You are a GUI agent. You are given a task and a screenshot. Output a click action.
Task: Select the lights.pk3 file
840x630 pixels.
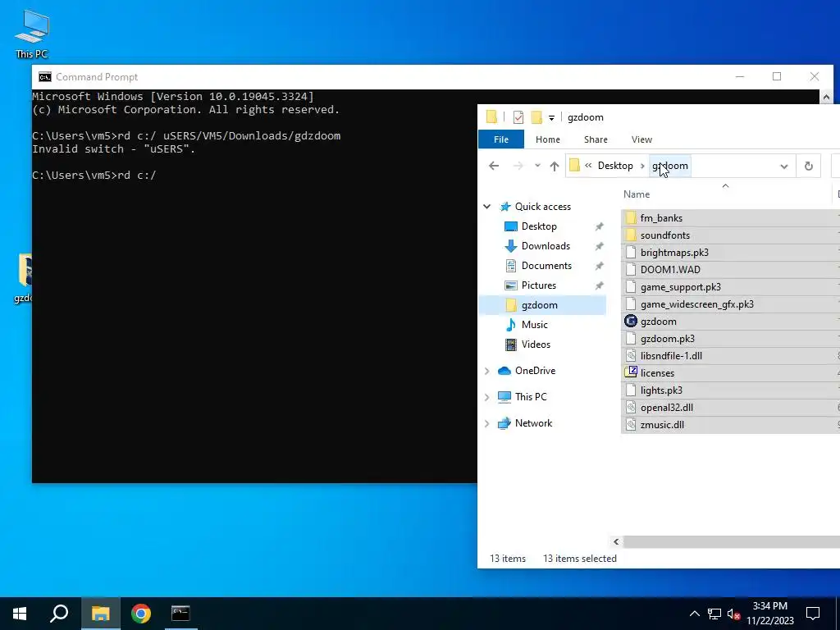coord(730,390)
